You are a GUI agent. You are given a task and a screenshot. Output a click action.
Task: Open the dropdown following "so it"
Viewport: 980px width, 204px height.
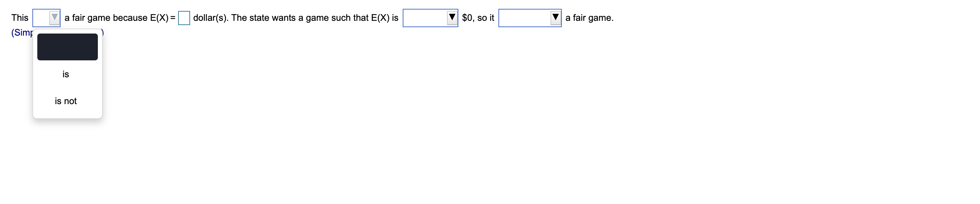pos(530,18)
